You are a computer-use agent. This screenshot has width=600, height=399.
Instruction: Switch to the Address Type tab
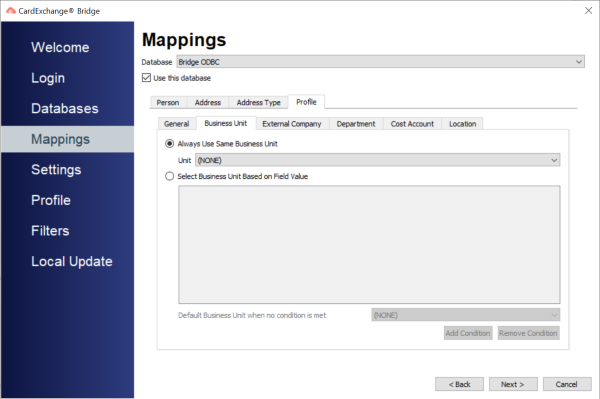[x=258, y=103]
